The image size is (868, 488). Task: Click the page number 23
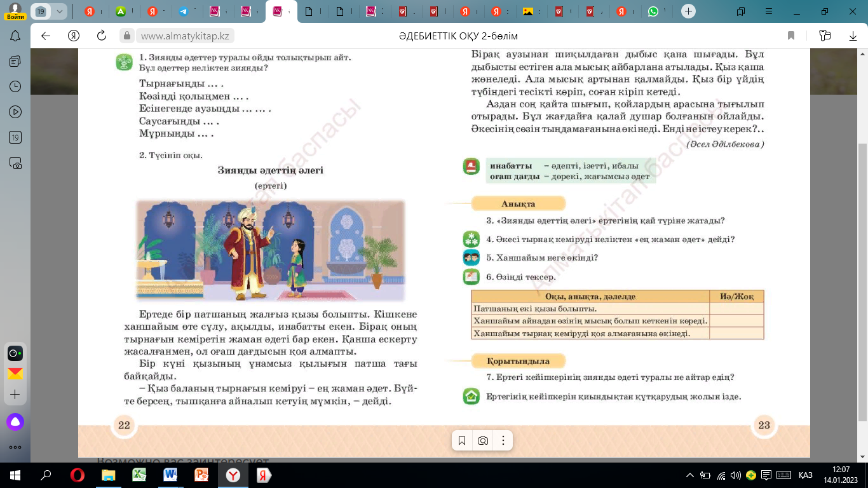click(x=764, y=425)
